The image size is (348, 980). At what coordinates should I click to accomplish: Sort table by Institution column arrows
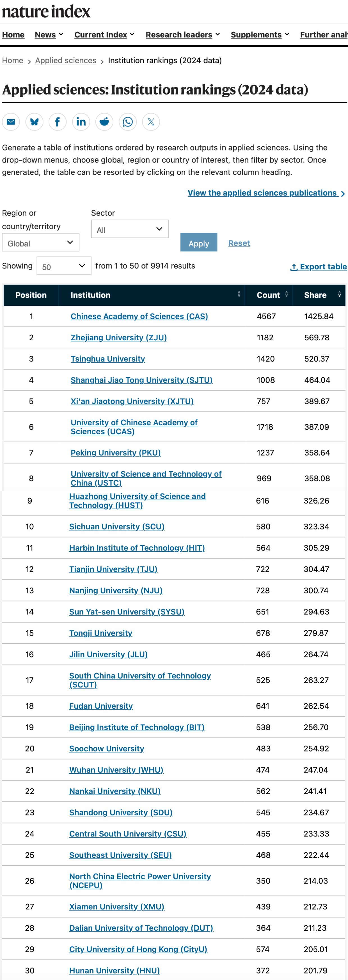239,294
